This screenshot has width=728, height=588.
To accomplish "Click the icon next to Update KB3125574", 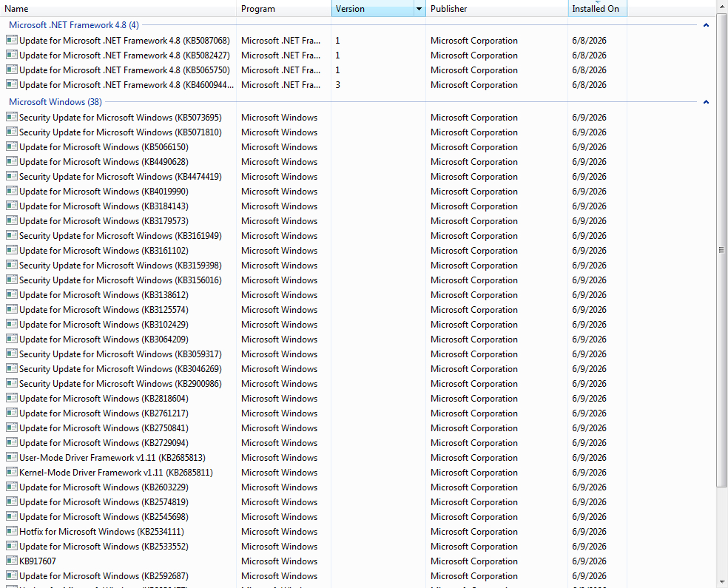I will coord(12,310).
